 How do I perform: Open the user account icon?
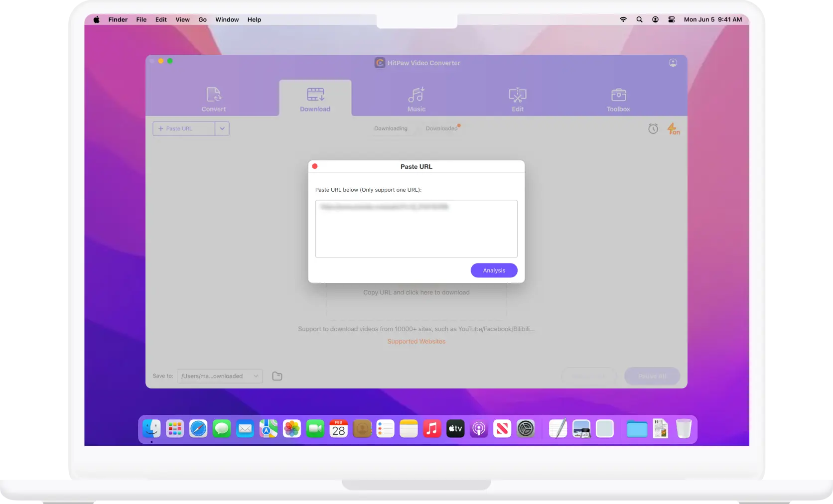click(x=673, y=63)
